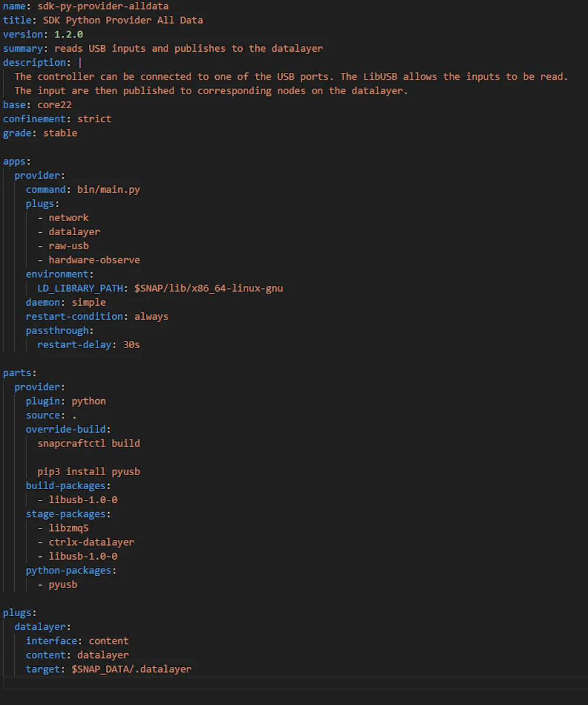Click the 'passthrough:' key
This screenshot has width=588, height=705.
click(x=60, y=330)
